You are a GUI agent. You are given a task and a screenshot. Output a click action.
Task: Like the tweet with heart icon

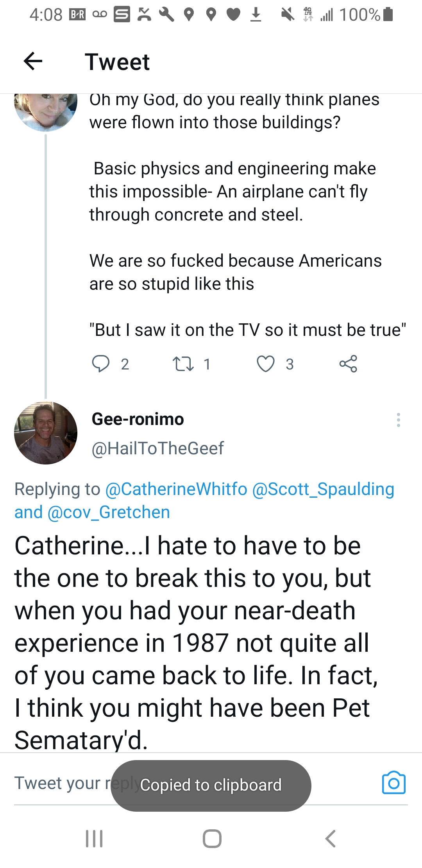(x=265, y=364)
